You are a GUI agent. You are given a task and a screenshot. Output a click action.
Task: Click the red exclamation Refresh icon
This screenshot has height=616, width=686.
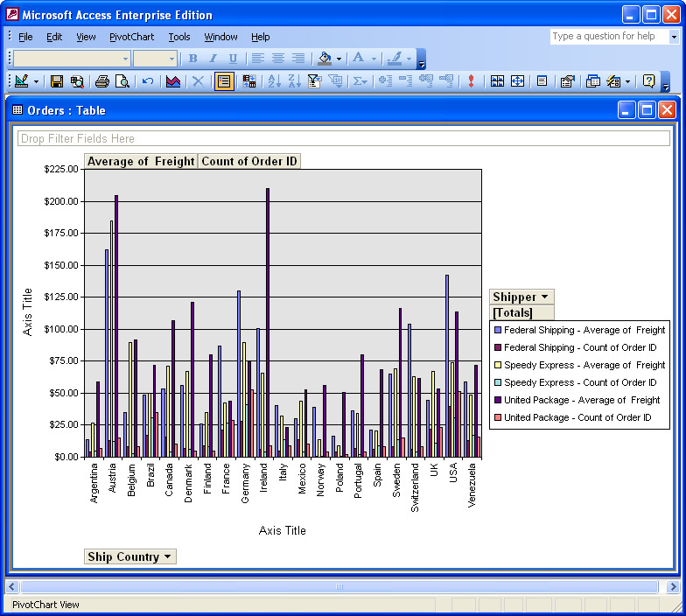point(471,81)
